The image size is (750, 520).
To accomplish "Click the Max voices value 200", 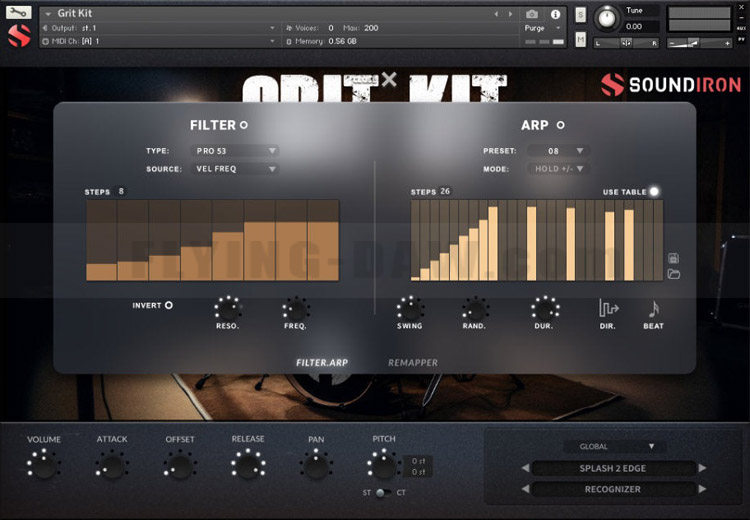I will 371,28.
